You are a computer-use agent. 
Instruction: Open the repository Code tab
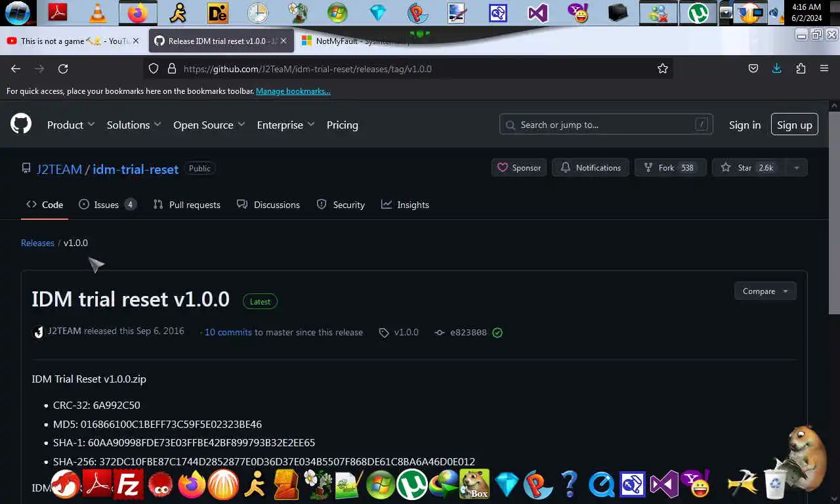click(45, 205)
